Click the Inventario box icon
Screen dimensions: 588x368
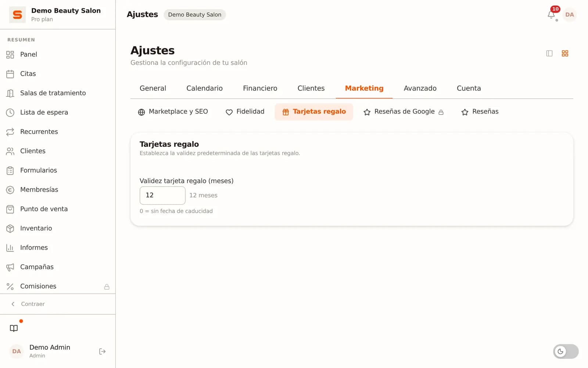(x=10, y=229)
